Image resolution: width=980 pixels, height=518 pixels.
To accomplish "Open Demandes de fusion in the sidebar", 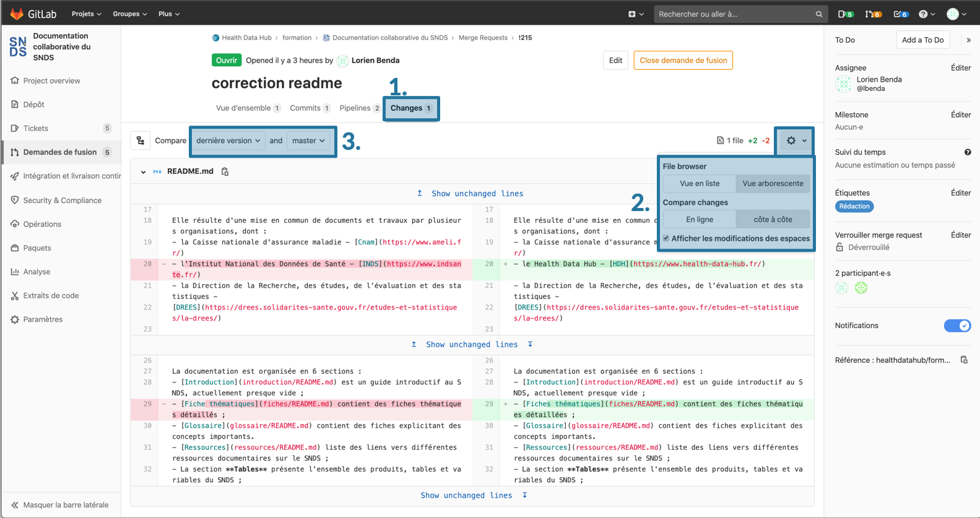I will (61, 152).
